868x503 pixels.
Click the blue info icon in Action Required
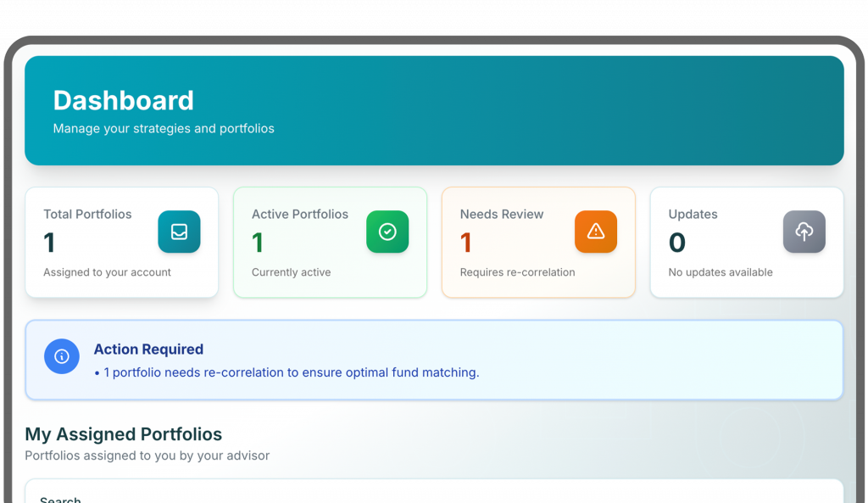62,356
